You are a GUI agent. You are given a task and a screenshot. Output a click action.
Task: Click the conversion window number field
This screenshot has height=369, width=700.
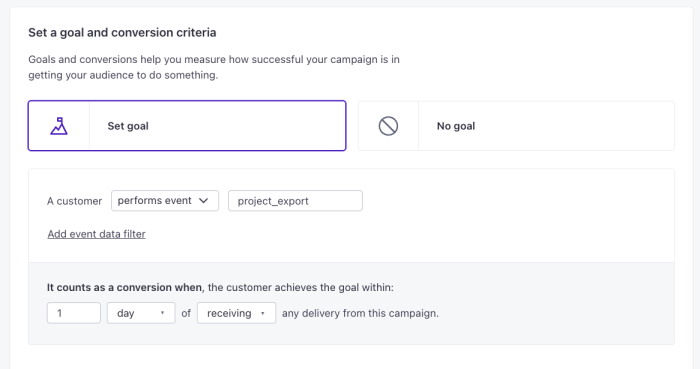(74, 313)
